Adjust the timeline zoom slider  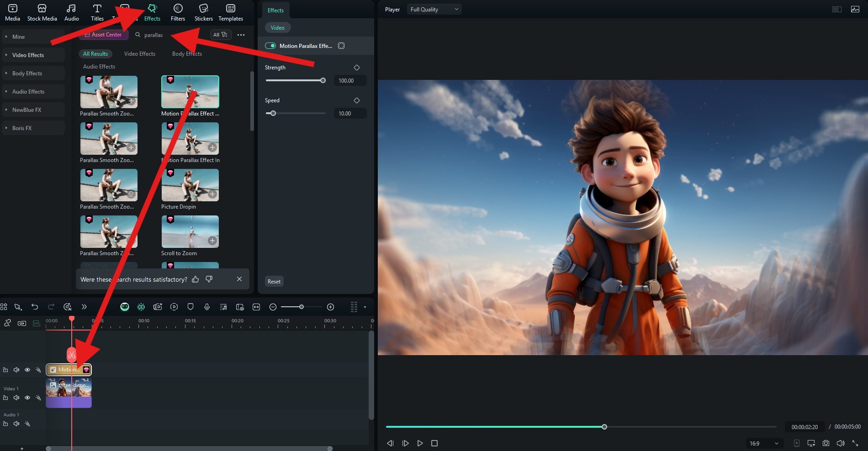point(302,307)
